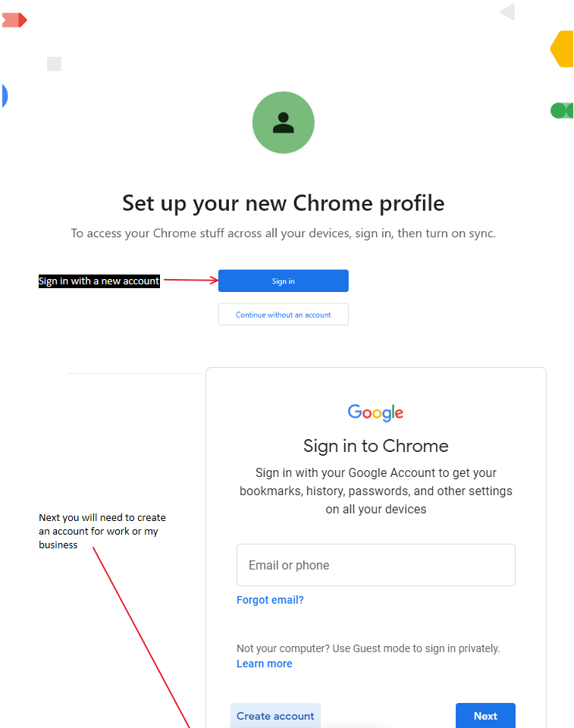Viewport: 574px width, 728px height.
Task: Click the gray triangle shape at top
Action: tap(507, 11)
